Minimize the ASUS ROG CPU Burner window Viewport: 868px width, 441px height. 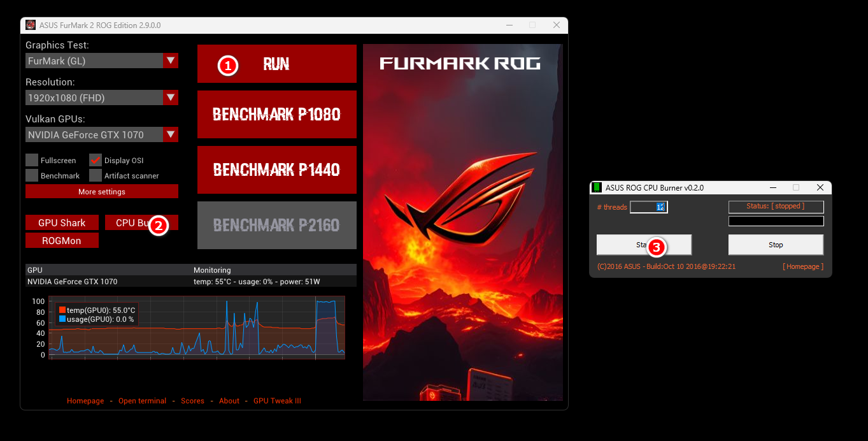(x=773, y=188)
